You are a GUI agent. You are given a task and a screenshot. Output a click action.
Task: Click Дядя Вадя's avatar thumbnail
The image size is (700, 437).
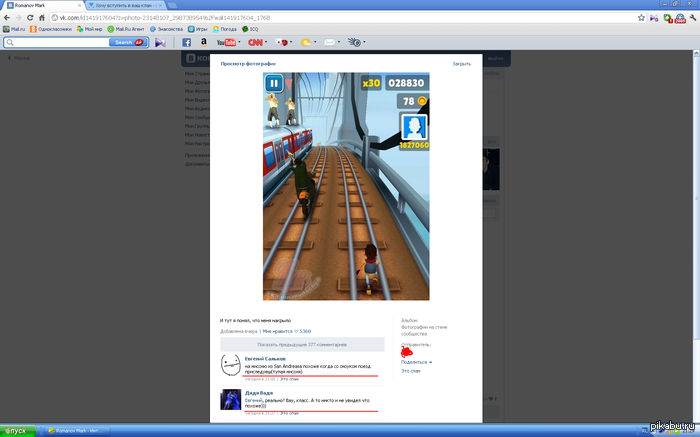[x=229, y=399]
